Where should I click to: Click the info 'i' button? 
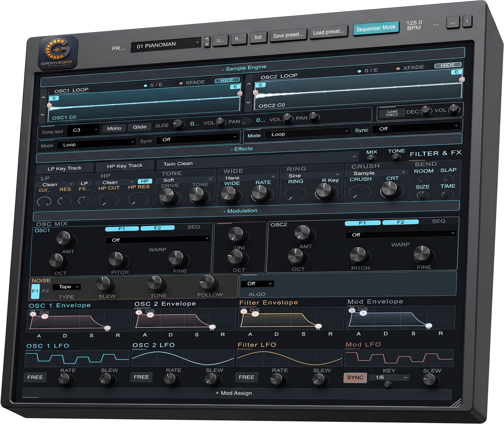point(467,21)
